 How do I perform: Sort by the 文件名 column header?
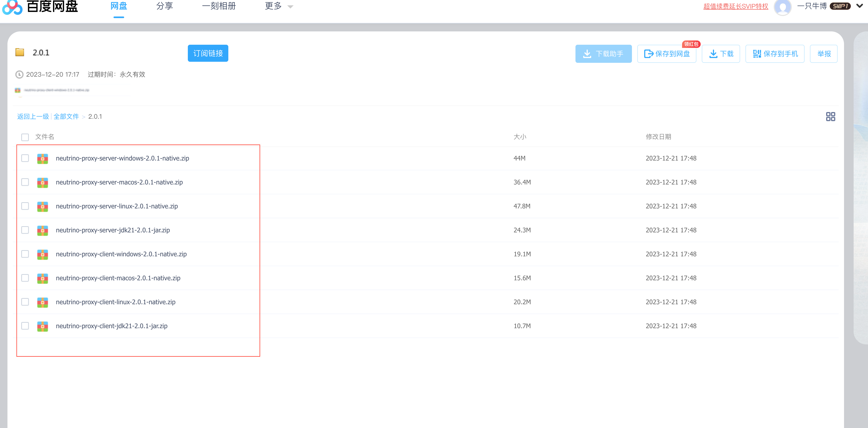tap(44, 137)
